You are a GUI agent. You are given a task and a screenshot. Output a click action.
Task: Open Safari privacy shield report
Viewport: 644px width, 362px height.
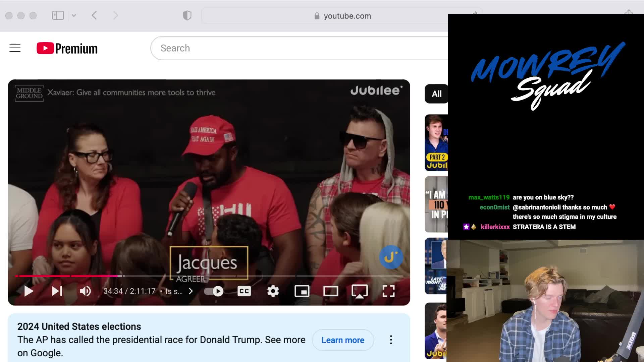pos(187,15)
